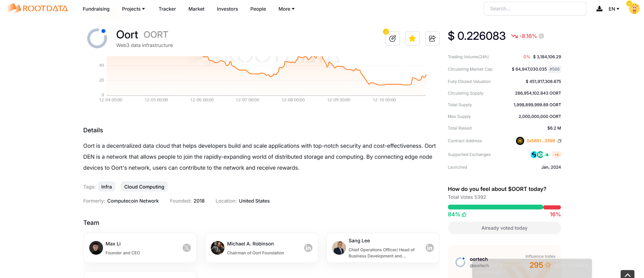Go to the Investors page
Image resolution: width=644 pixels, height=278 pixels.
[x=227, y=9]
